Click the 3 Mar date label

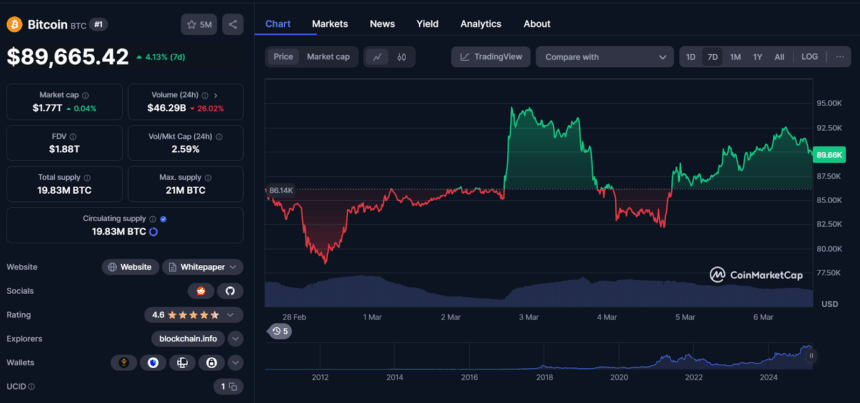[529, 317]
